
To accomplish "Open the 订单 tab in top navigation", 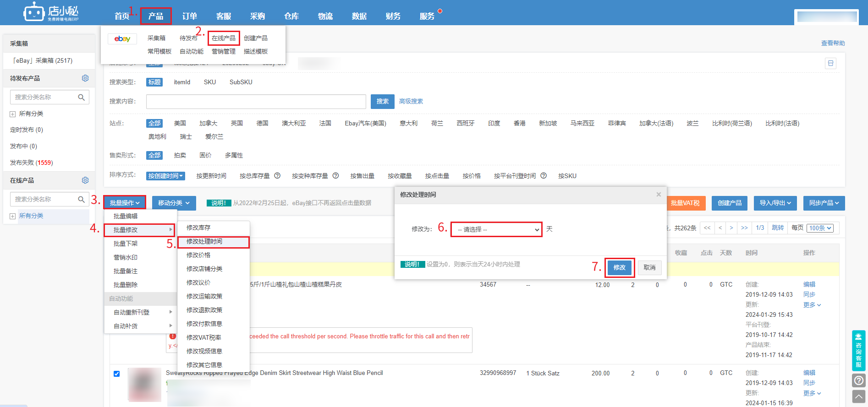I will [189, 16].
